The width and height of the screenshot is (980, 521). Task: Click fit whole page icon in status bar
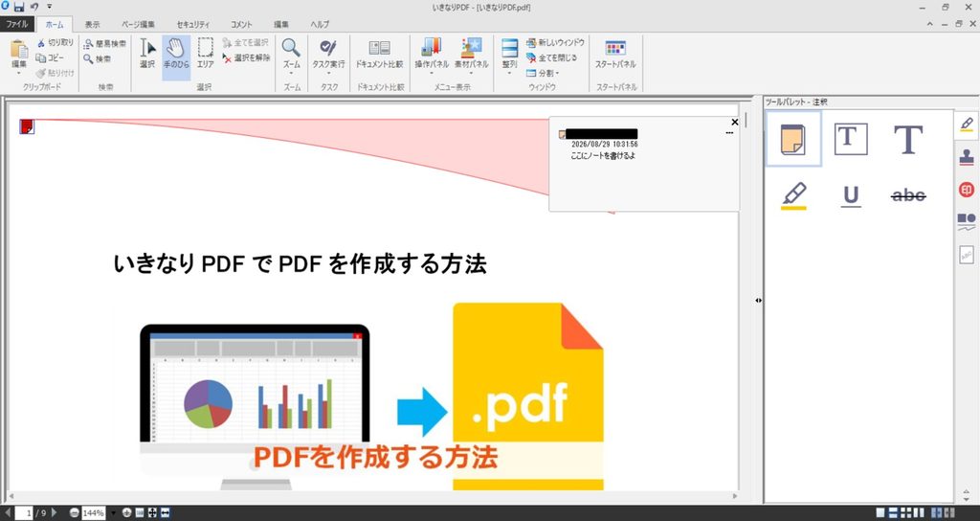pyautogui.click(x=152, y=513)
